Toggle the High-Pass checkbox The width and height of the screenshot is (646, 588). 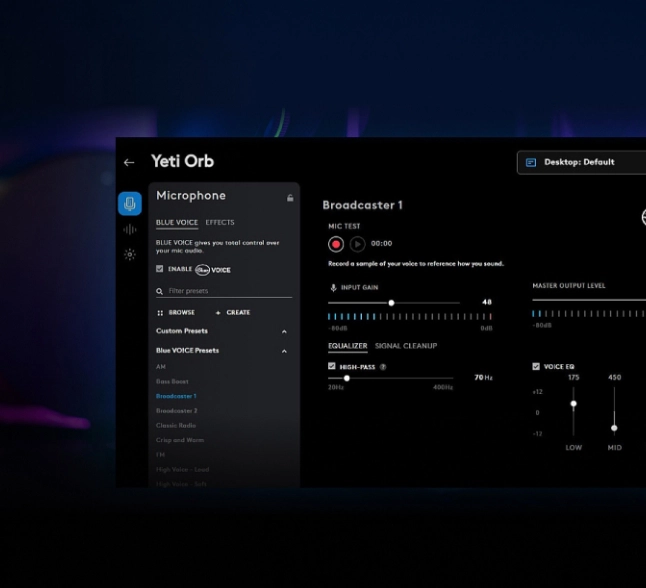tap(332, 366)
